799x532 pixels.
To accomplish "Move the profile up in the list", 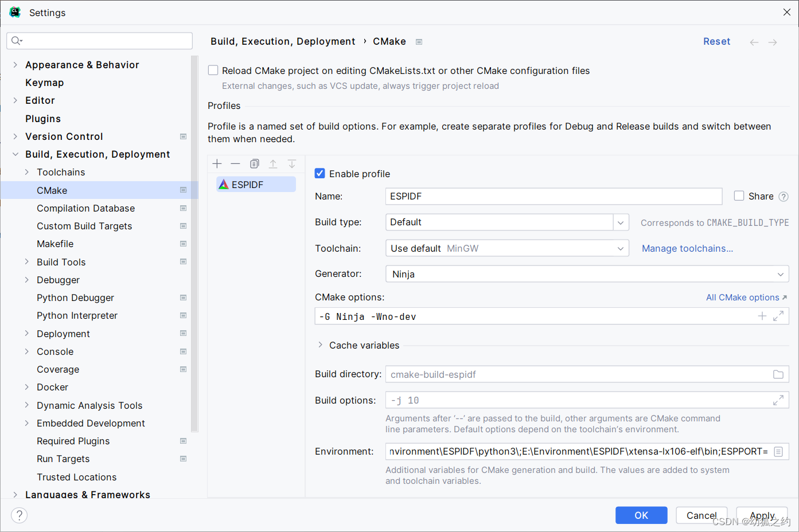I will click(x=273, y=164).
